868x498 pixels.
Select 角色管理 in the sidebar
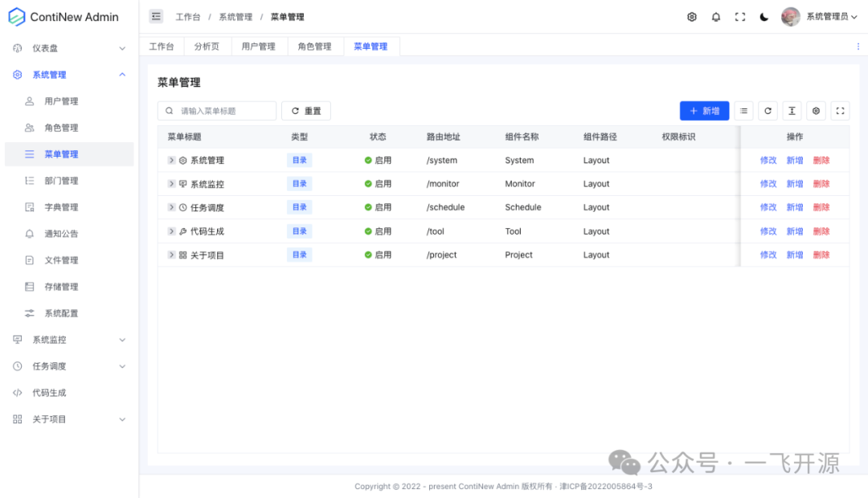[68, 127]
